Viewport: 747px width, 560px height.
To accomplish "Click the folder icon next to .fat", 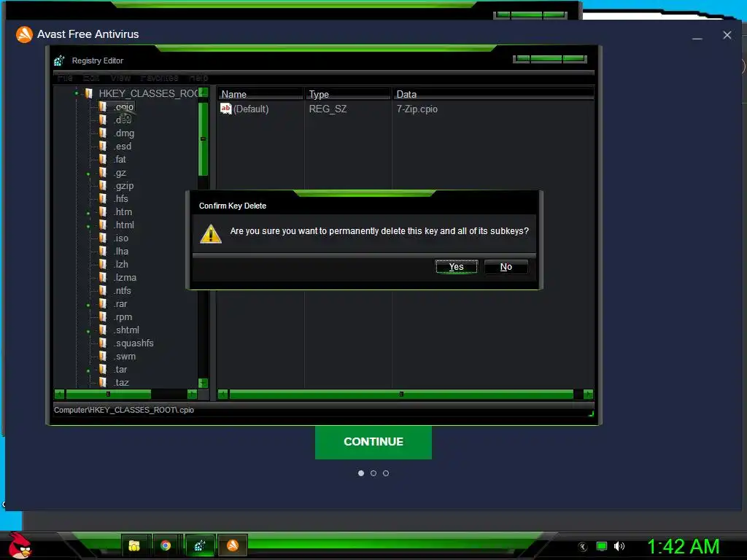I will click(102, 159).
